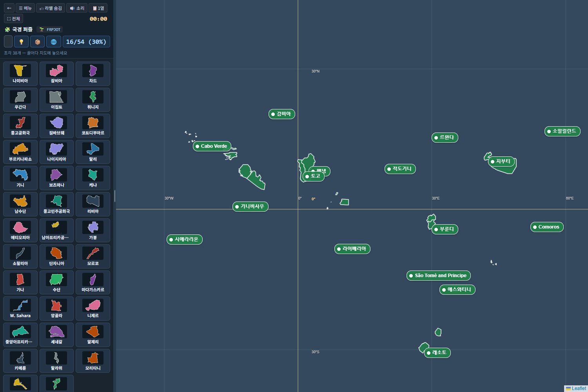Choose the W. Sahara piece
The image size is (588, 392).
(20, 309)
